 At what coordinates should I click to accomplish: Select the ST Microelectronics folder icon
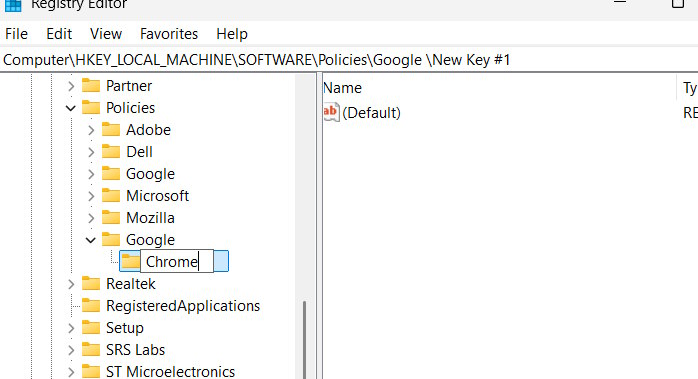[91, 371]
